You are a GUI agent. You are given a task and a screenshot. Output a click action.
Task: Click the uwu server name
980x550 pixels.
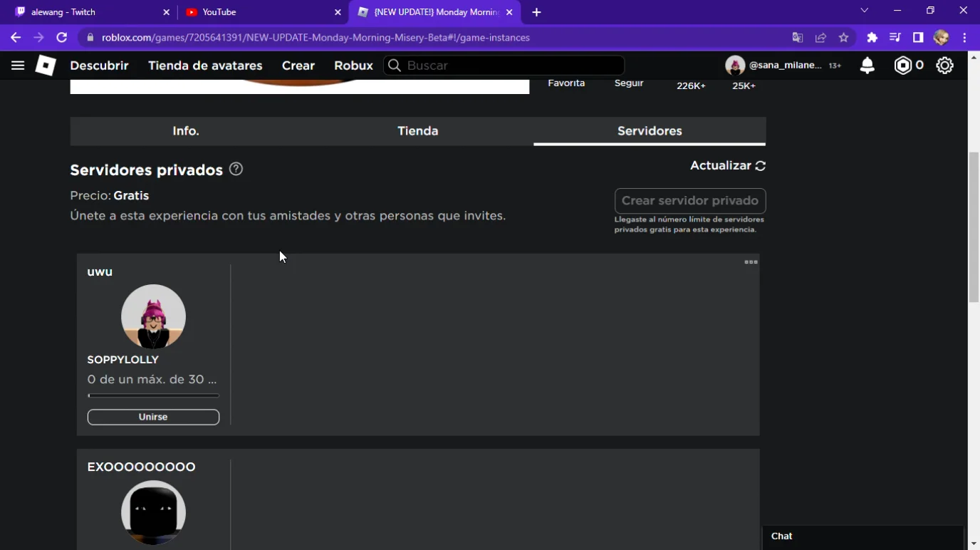pyautogui.click(x=100, y=272)
